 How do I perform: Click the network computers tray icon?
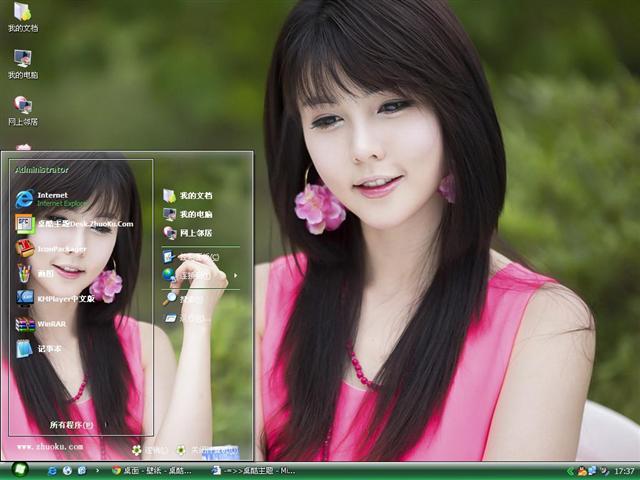click(593, 471)
